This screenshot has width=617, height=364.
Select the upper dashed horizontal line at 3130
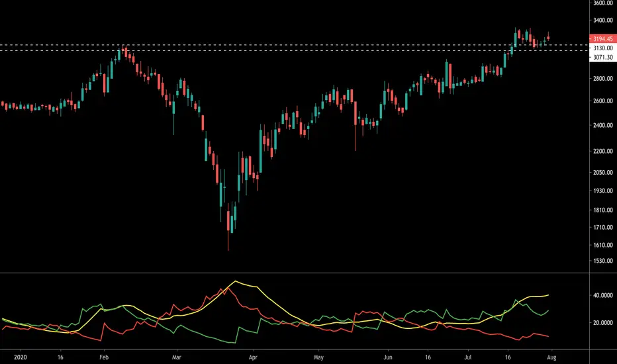pyautogui.click(x=295, y=45)
